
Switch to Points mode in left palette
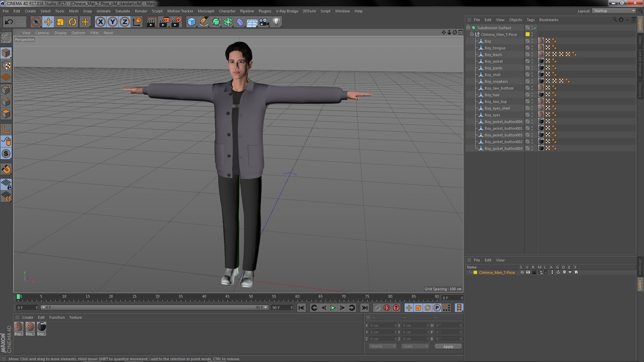pyautogui.click(x=6, y=90)
